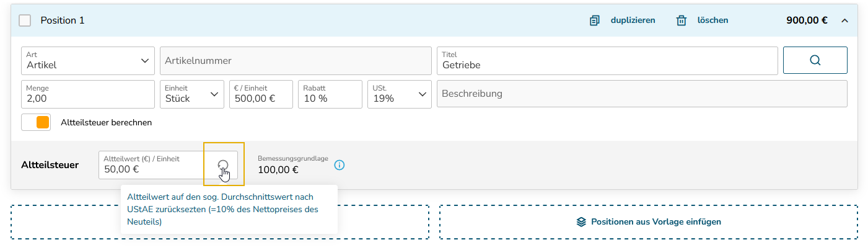Click the layers icon for templates
The height and width of the screenshot is (250, 868).
point(581,221)
